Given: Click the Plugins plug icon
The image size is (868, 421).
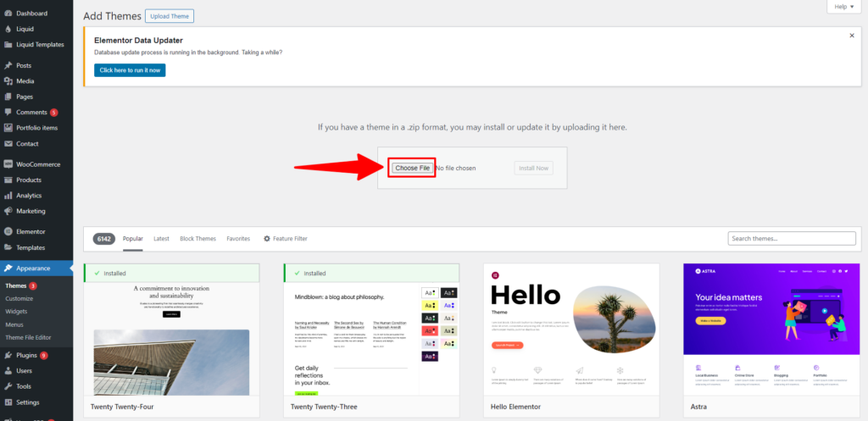Looking at the screenshot, I should (8, 355).
